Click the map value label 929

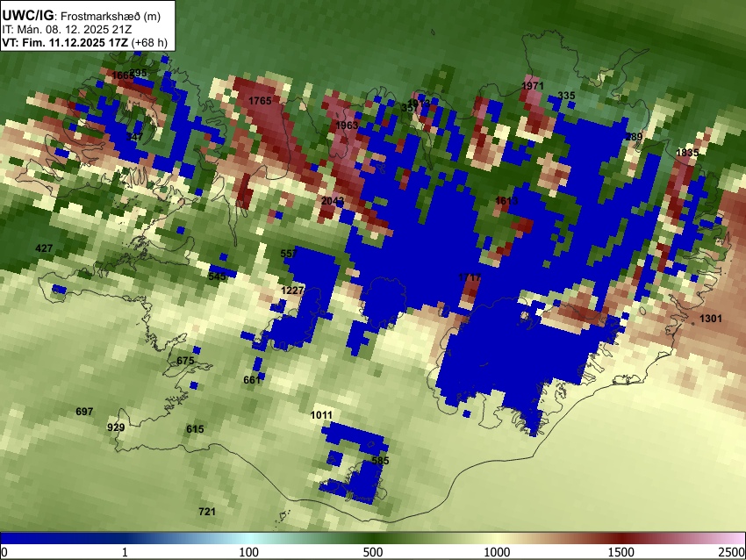point(116,427)
